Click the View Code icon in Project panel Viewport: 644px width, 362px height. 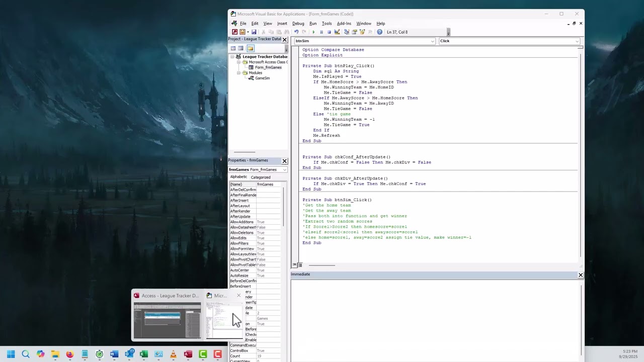(233, 48)
